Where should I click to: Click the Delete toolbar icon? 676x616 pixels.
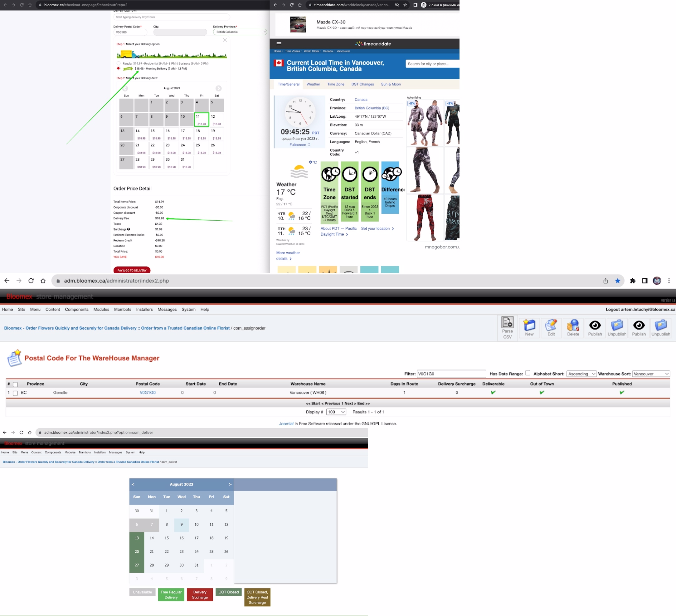tap(573, 327)
